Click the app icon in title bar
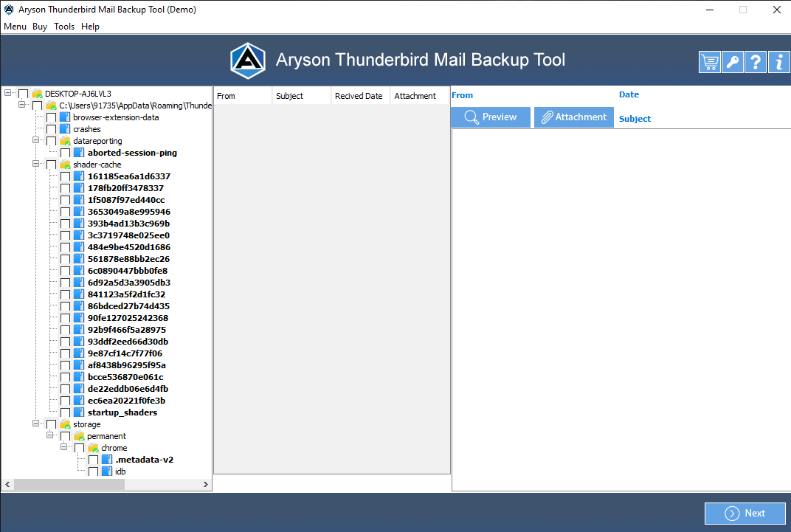 [9, 10]
